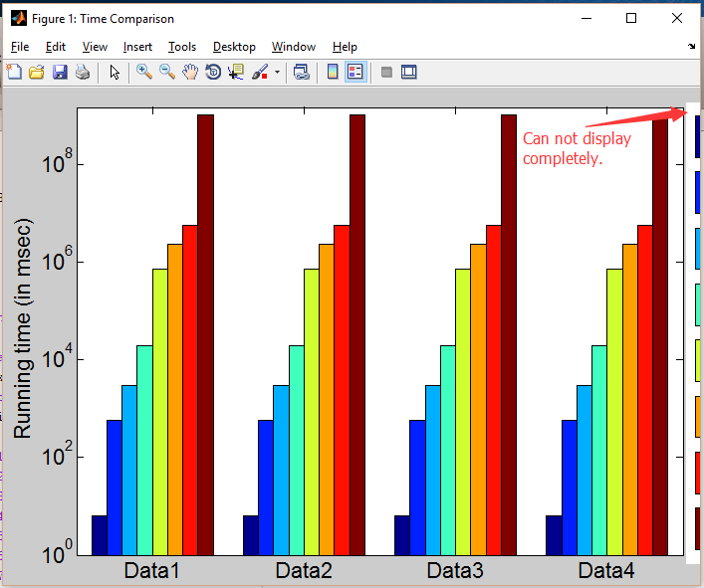Select the Edit Plot arrow tool
704x588 pixels.
[x=115, y=72]
